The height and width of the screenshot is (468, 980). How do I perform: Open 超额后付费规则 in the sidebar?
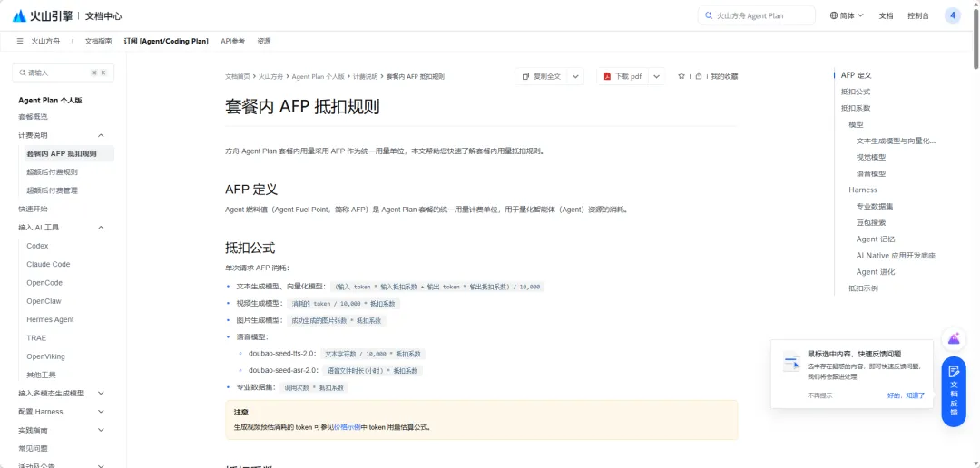[52, 171]
